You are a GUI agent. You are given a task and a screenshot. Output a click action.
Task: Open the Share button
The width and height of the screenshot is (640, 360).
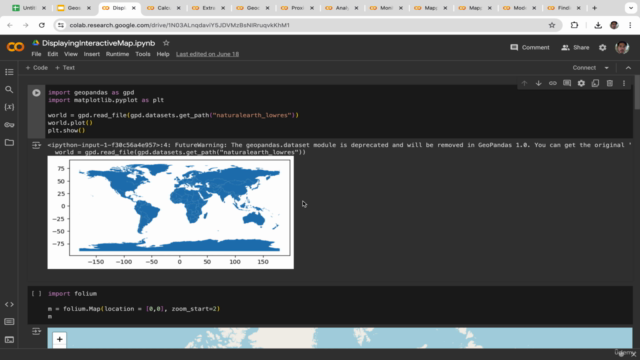point(575,47)
